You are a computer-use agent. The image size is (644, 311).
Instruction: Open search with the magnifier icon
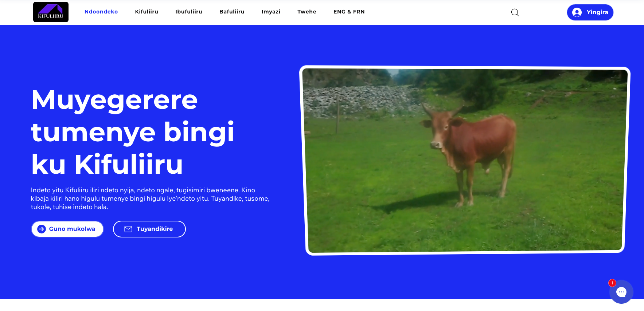pyautogui.click(x=515, y=12)
